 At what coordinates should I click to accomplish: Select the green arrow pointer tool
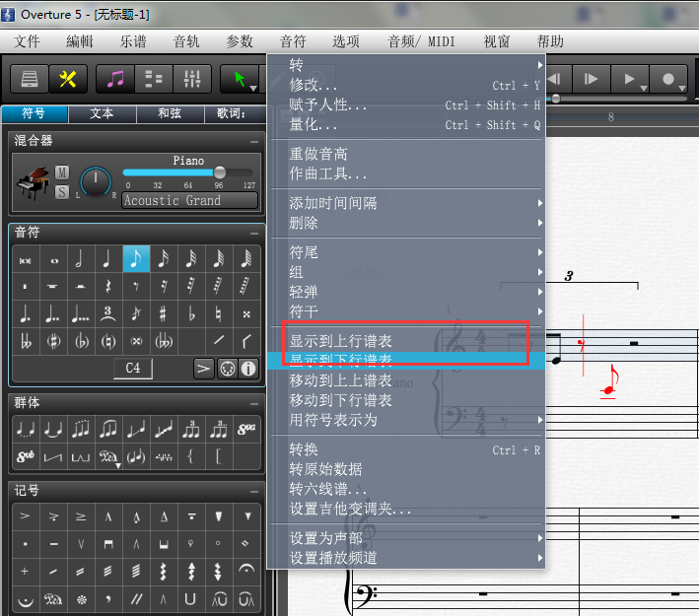(240, 79)
